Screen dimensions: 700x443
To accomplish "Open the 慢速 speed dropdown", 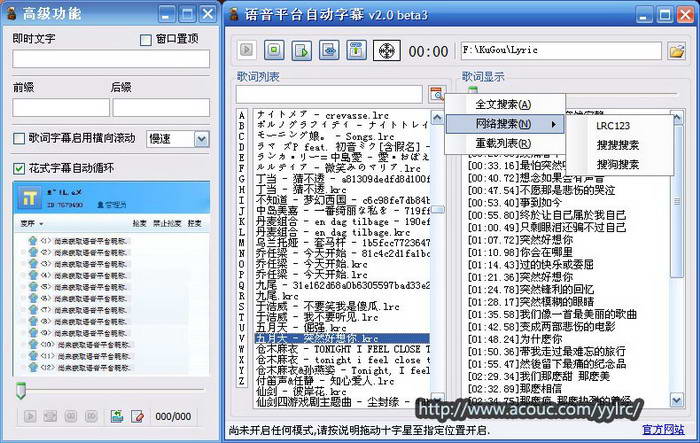I will click(x=201, y=139).
